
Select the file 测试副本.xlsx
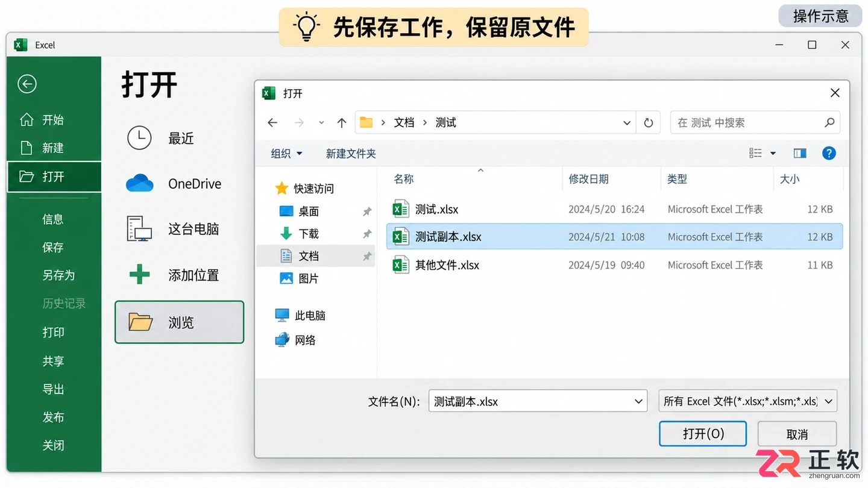click(x=614, y=237)
